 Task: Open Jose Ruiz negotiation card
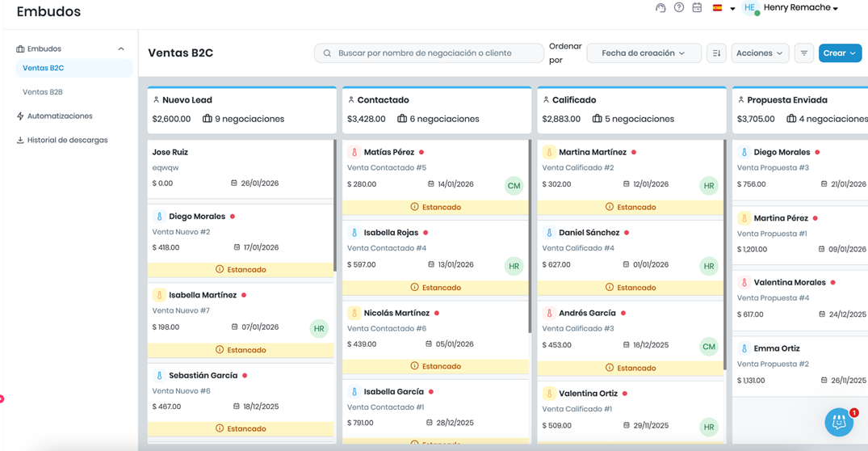(241, 168)
